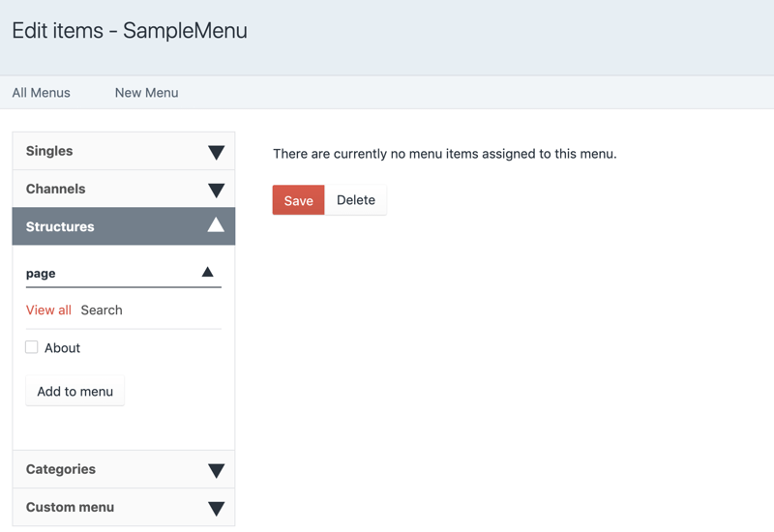
Task: Switch to the Search tab
Action: [x=102, y=310]
